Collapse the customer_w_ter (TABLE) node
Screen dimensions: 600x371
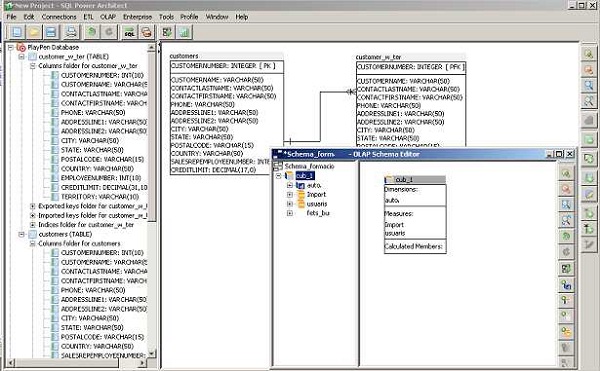pos(22,57)
